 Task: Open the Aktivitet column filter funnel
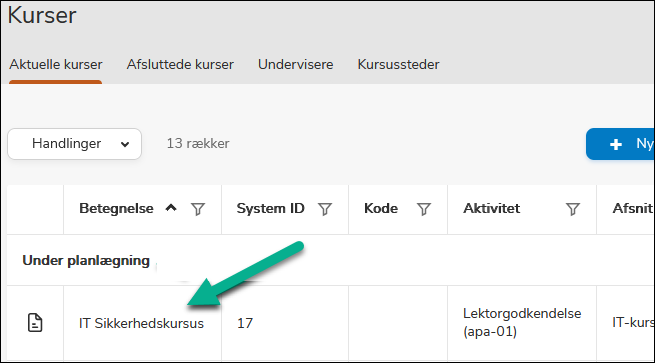pyautogui.click(x=573, y=209)
